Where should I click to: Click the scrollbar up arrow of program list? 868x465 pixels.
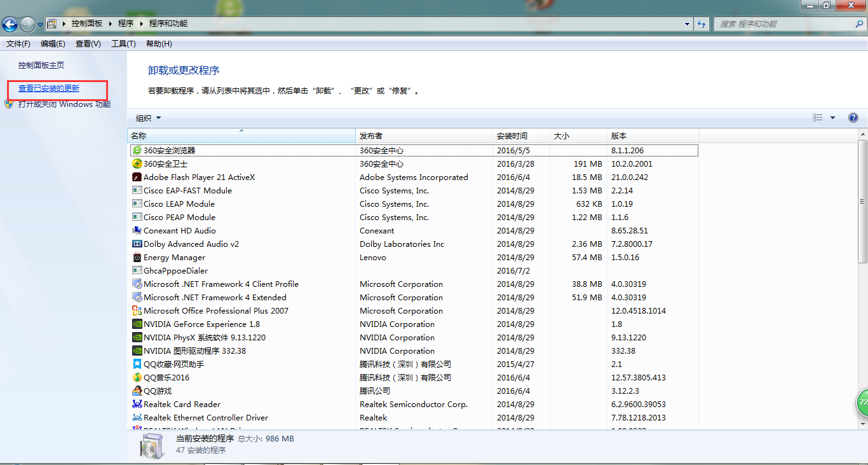(862, 134)
